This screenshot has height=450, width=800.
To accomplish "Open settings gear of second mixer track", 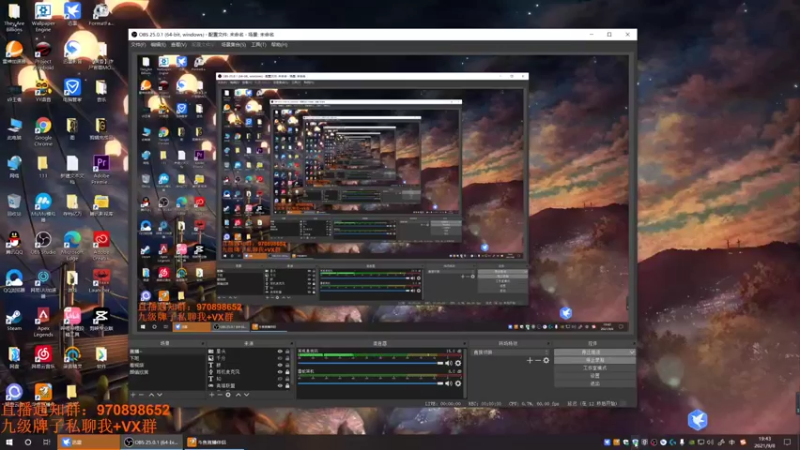I will [x=458, y=383].
